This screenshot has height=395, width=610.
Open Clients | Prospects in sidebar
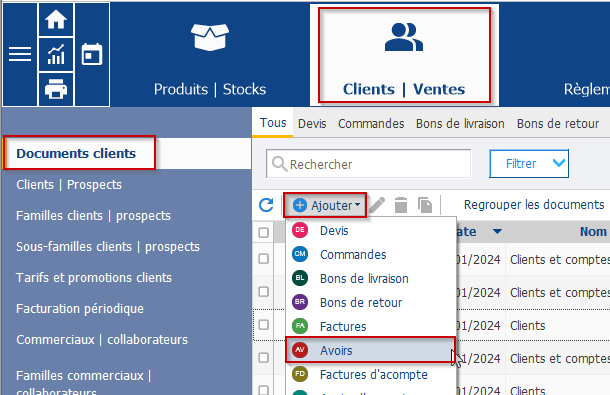[x=69, y=184]
